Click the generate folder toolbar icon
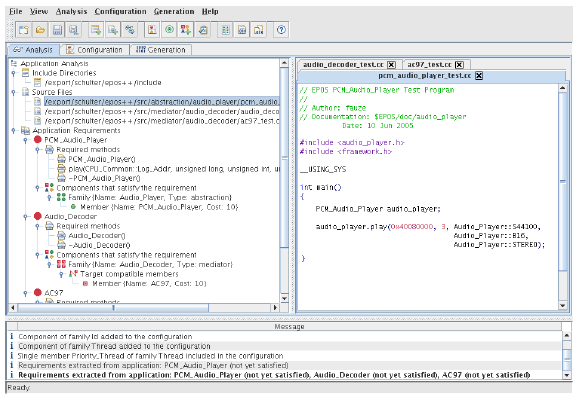The height and width of the screenshot is (399, 577). click(259, 30)
